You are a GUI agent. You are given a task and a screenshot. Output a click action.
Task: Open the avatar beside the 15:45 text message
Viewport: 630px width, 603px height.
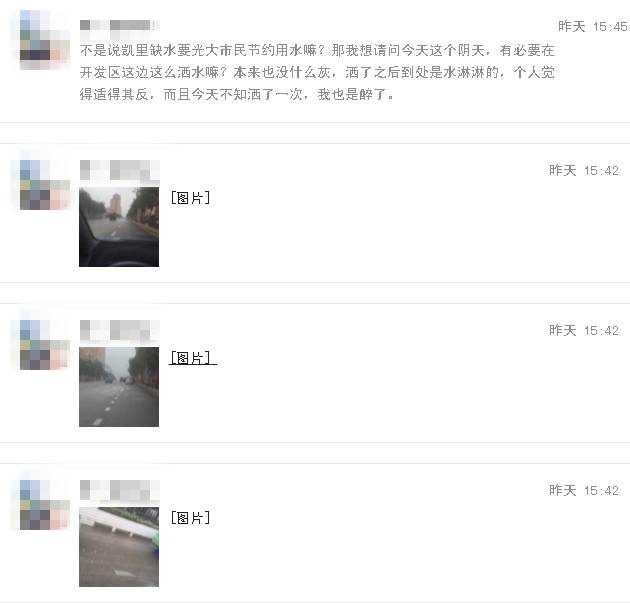coord(45,40)
